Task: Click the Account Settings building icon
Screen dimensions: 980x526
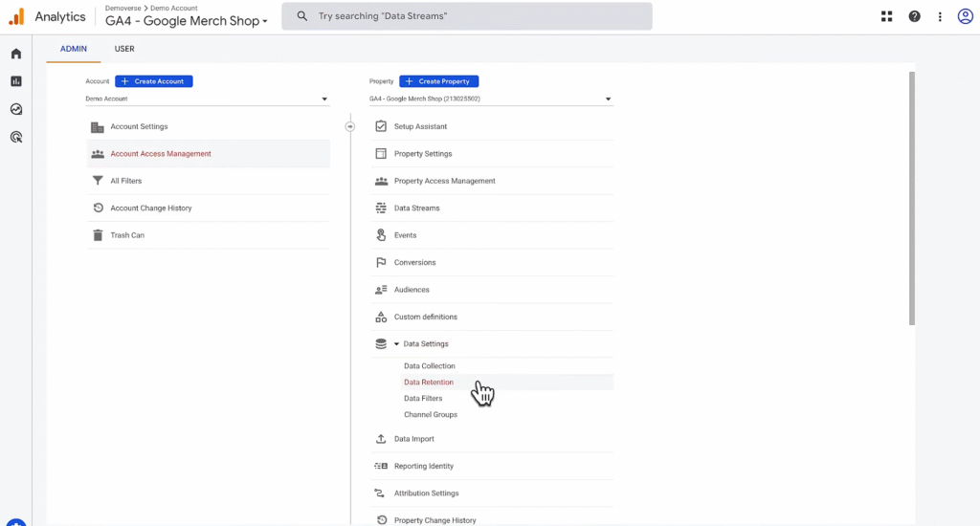Action: (98, 127)
